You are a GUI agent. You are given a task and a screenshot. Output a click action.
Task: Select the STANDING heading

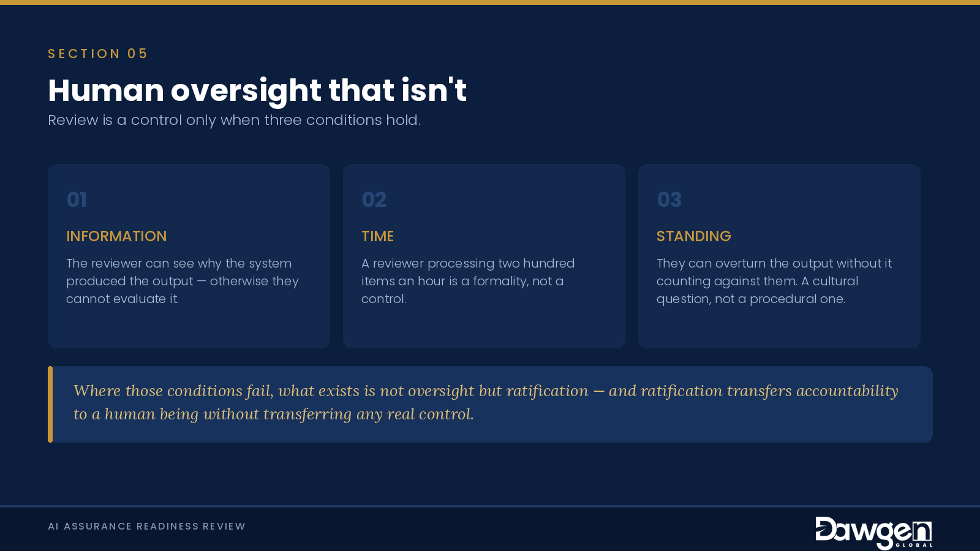[694, 236]
